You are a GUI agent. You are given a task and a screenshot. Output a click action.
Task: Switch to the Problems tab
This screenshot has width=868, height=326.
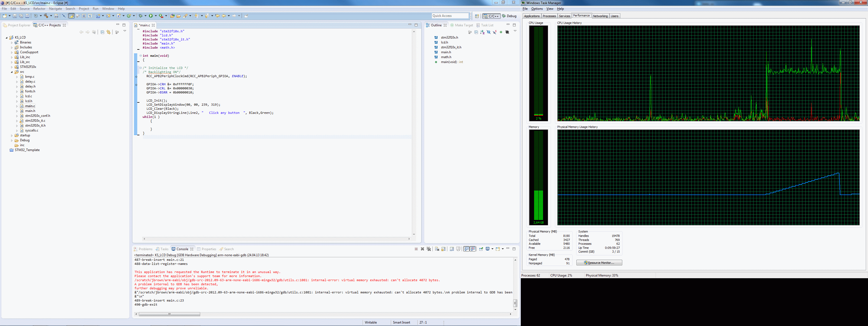[x=143, y=249]
